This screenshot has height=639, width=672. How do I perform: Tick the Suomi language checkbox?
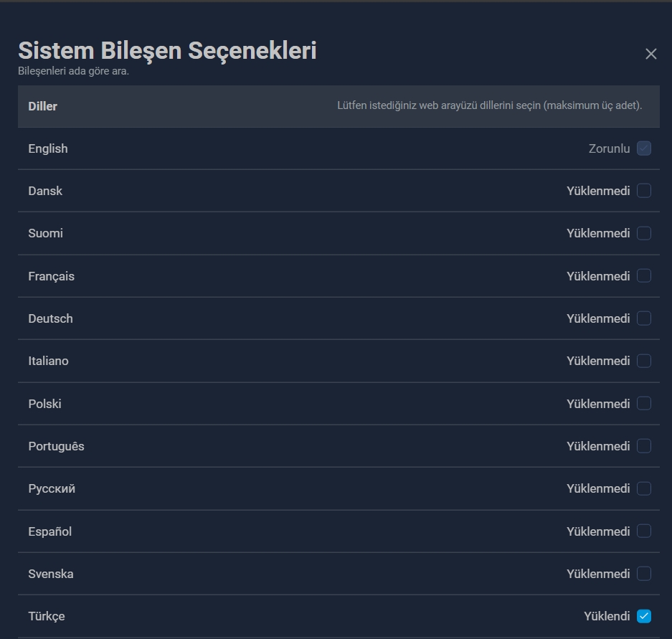(x=644, y=233)
